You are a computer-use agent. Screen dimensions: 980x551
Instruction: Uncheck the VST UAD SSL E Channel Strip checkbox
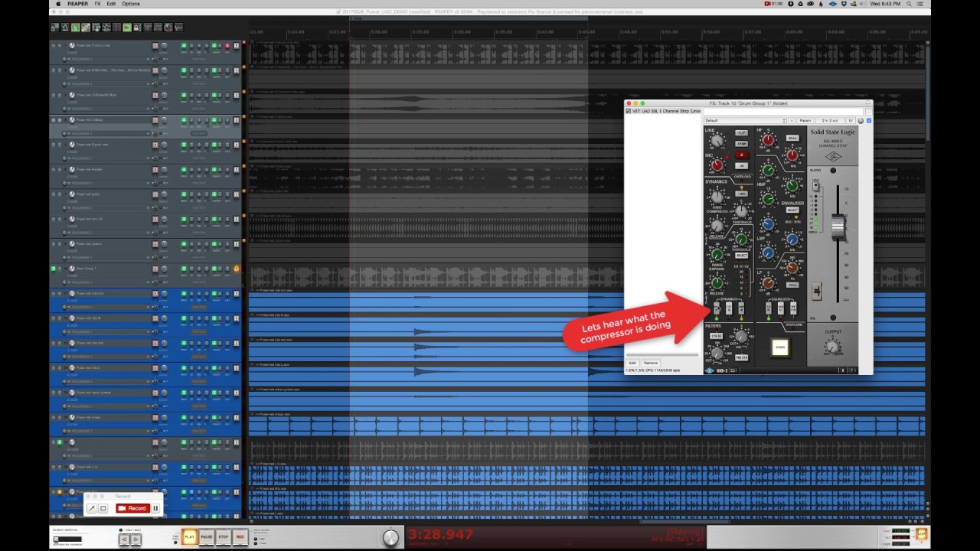pyautogui.click(x=629, y=111)
